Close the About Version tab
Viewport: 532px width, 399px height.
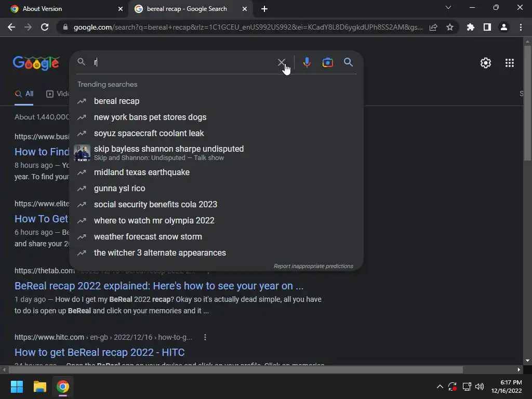click(x=121, y=9)
